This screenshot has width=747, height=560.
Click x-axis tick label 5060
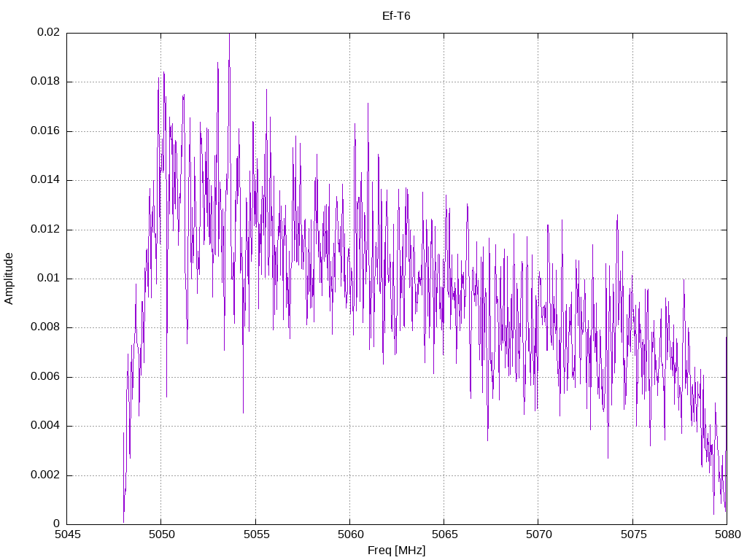(x=351, y=534)
